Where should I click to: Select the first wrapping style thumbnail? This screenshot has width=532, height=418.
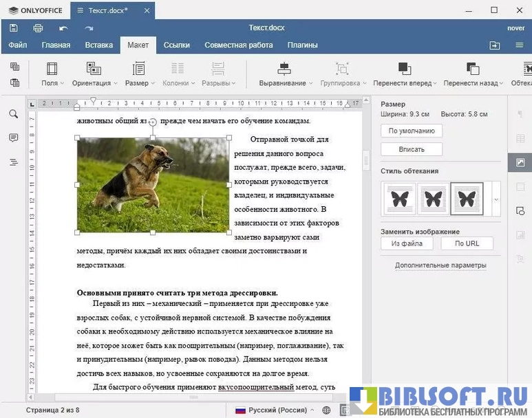pos(399,199)
